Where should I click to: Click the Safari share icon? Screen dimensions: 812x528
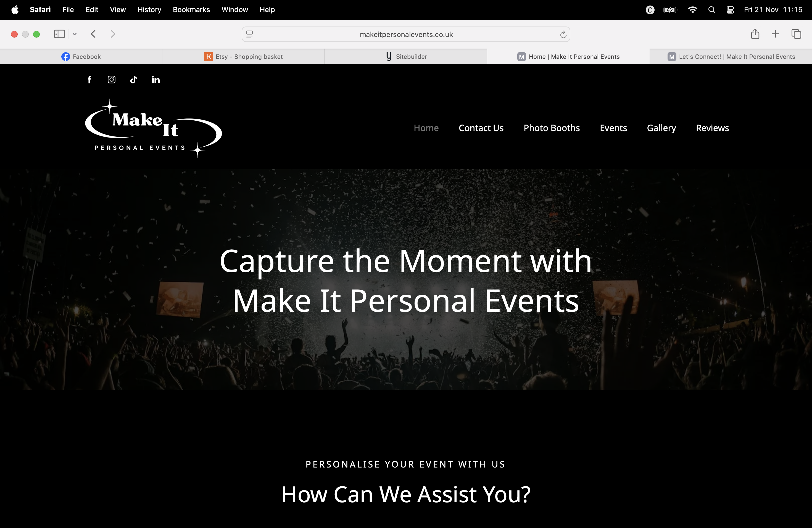point(755,34)
